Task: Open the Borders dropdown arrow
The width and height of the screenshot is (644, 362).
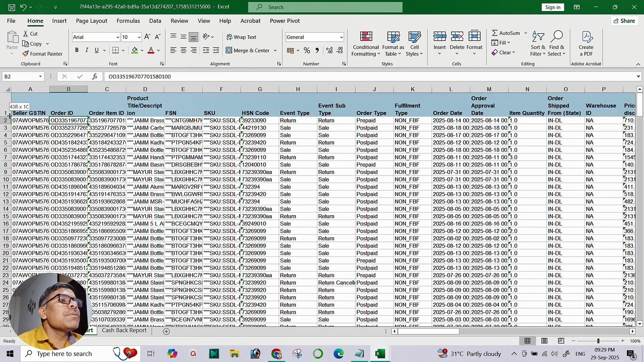Action: (x=124, y=50)
